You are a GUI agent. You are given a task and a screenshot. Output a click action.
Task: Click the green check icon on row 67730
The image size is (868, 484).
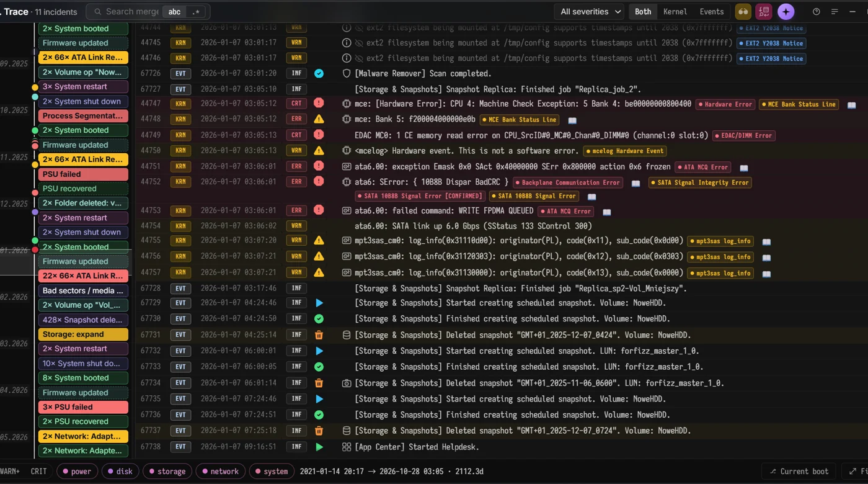pyautogui.click(x=319, y=319)
